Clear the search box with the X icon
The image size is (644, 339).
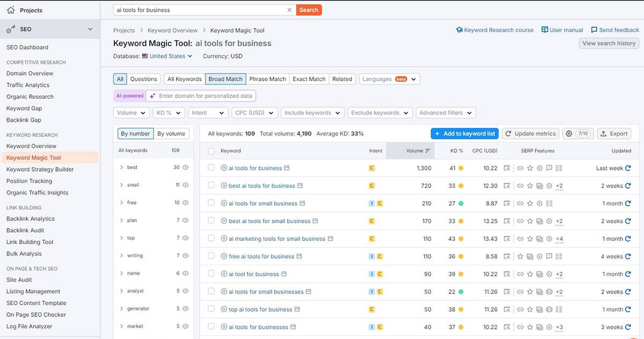(290, 10)
